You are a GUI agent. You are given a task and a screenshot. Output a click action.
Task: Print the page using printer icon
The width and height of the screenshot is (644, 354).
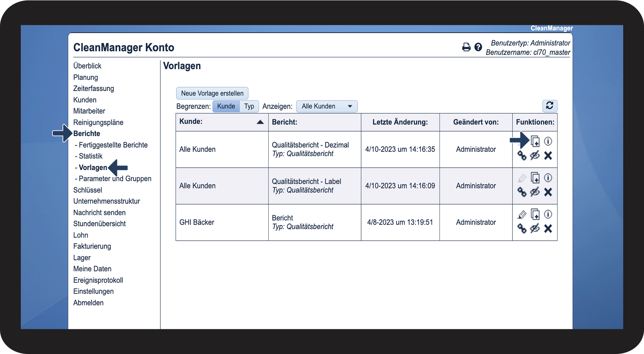coord(466,47)
